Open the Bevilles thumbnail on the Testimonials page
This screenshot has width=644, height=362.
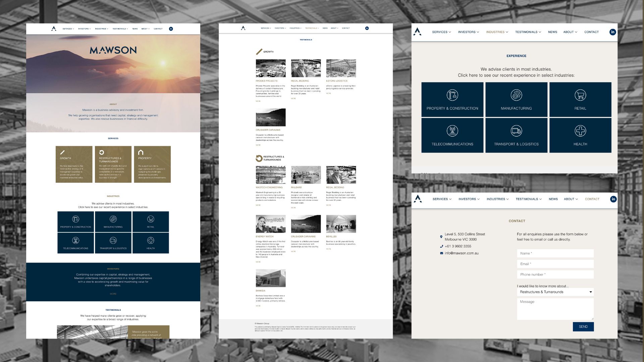coord(341,224)
